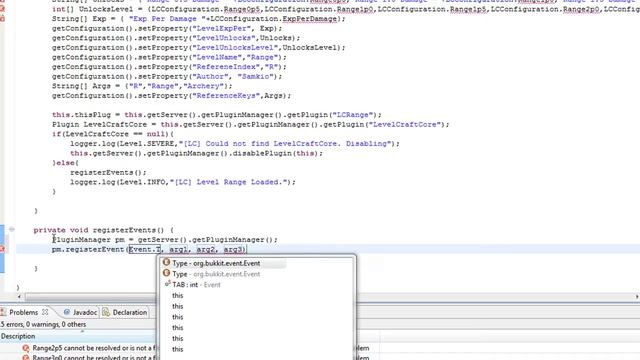The width and height of the screenshot is (640, 360).
Task: Click the "LevelExpPer" setProperty line
Action: (x=167, y=29)
